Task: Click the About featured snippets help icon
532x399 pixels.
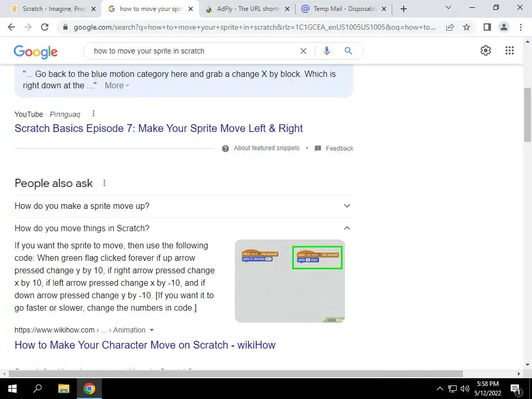Action: tap(225, 149)
